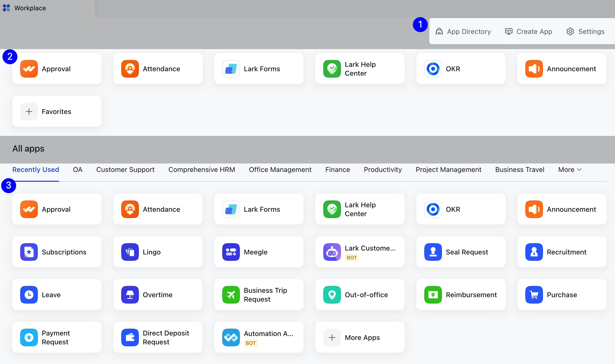This screenshot has width=615, height=364.
Task: Click the More Apps card
Action: pos(360,337)
